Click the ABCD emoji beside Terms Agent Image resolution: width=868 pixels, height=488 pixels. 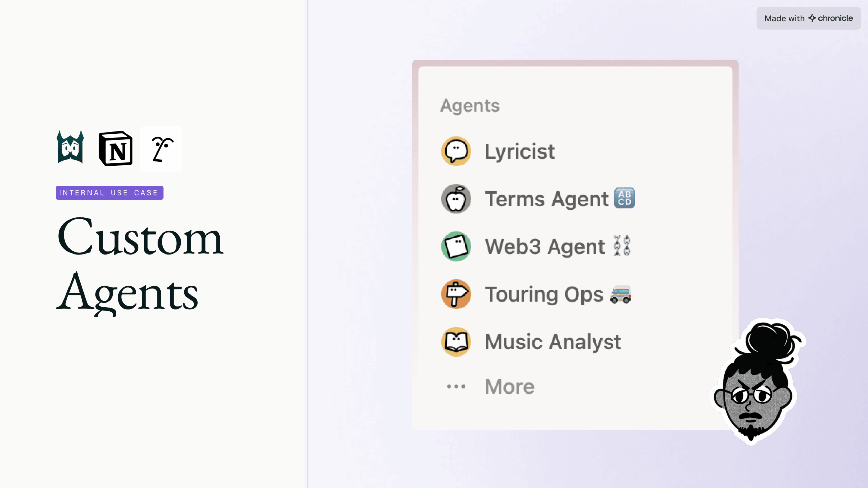625,198
